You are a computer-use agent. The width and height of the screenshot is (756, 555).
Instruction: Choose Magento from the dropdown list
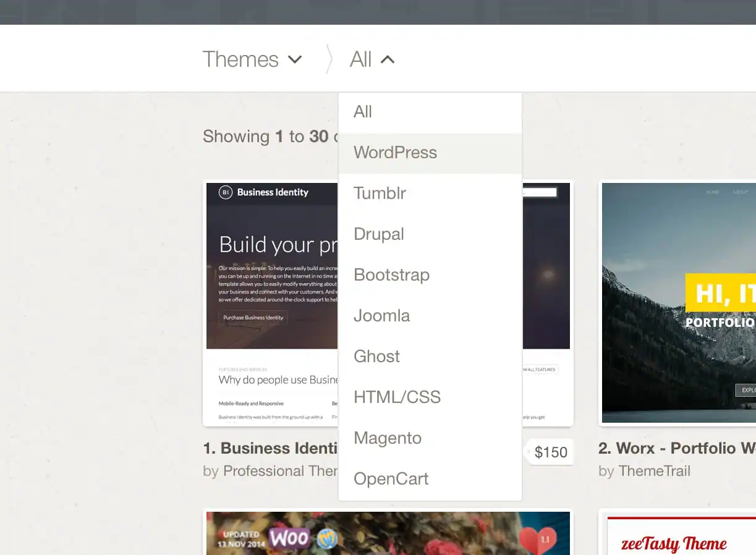pyautogui.click(x=430, y=438)
